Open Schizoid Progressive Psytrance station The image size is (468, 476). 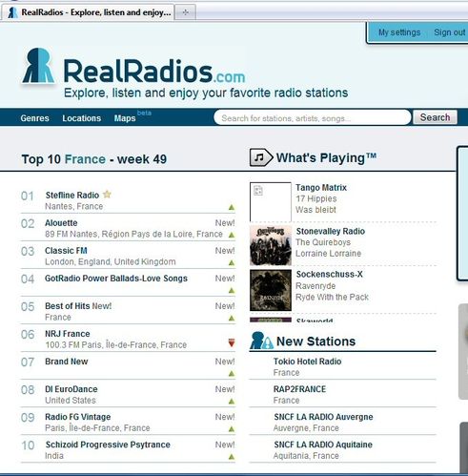pyautogui.click(x=108, y=445)
